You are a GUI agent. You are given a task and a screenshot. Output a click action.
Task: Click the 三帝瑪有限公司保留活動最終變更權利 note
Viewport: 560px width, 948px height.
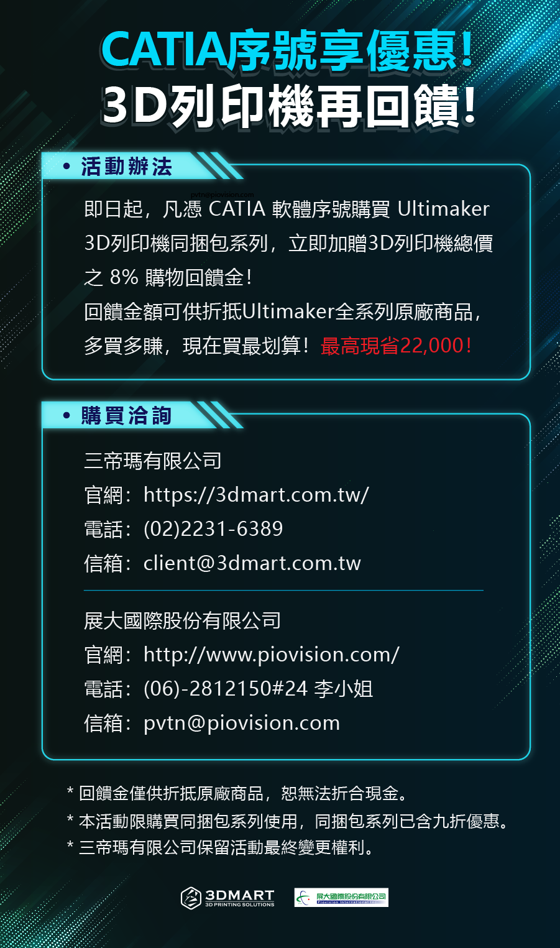[221, 848]
